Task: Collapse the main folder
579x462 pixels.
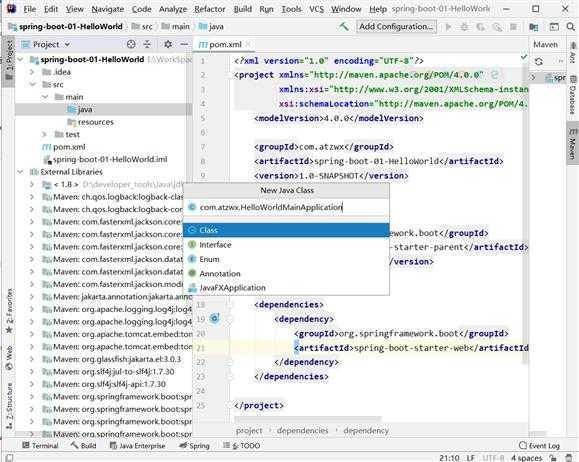Action: [45, 97]
